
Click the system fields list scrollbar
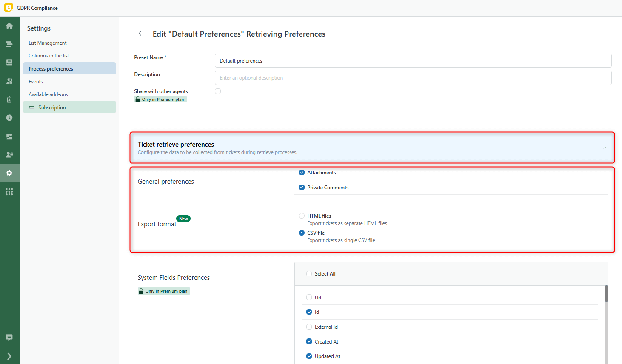tap(606, 294)
